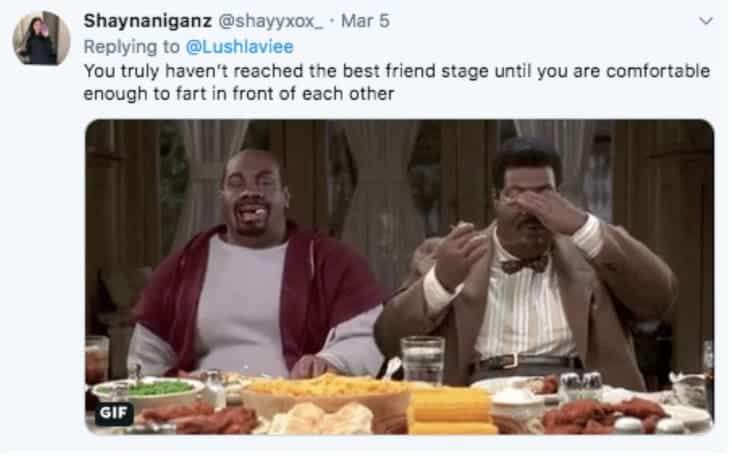
Task: Click the man in the red hoodie
Action: click(256, 266)
